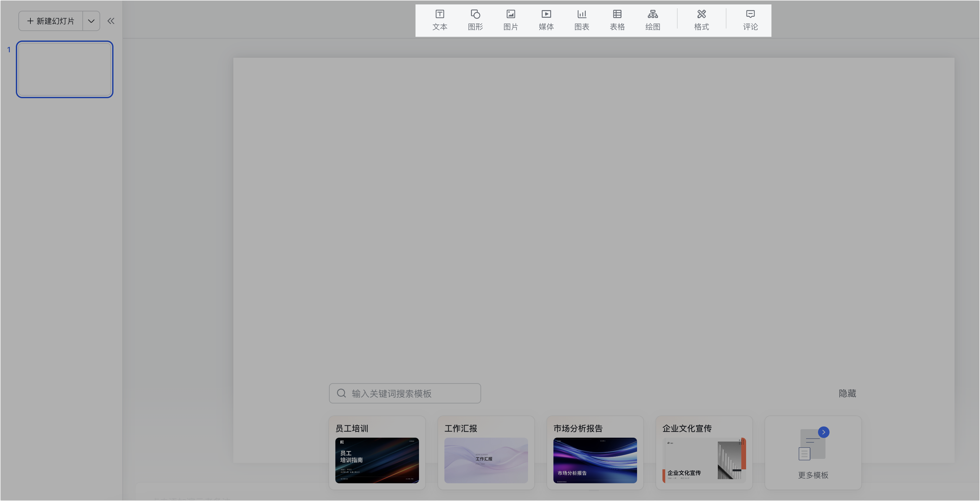This screenshot has width=980, height=501.
Task: Open the 绘图 diagram tool
Action: pos(653,20)
